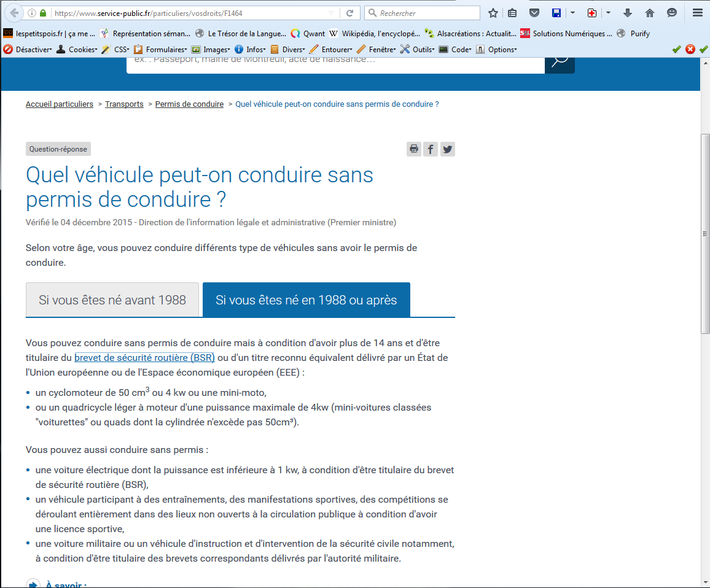
Task: Open the Permis de conduire breadcrumb link
Action: (x=189, y=104)
